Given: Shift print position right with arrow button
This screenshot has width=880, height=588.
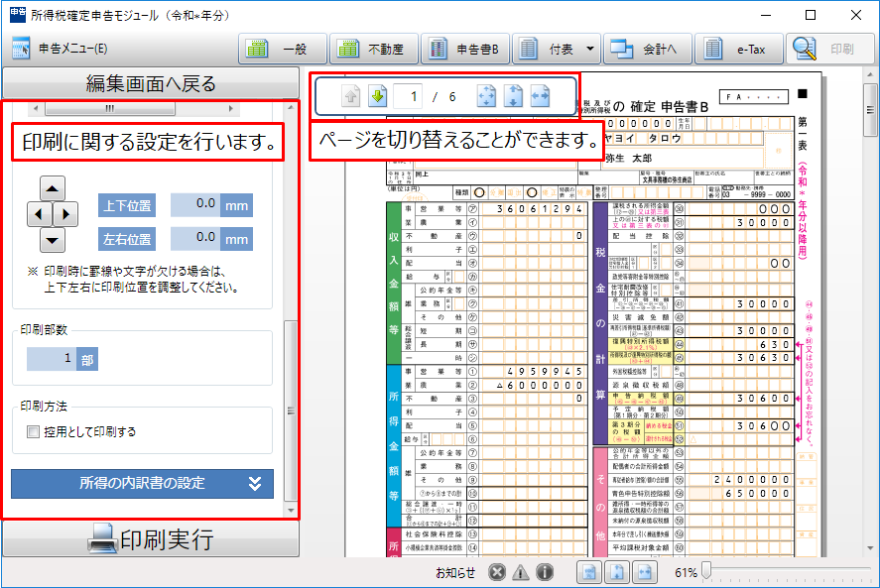Looking at the screenshot, I should (67, 213).
